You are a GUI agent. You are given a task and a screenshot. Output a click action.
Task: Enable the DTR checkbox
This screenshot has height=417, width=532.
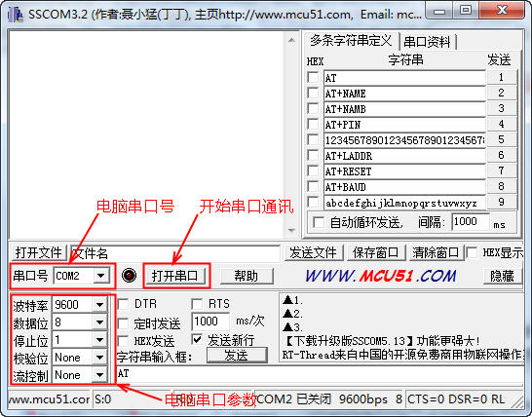coord(123,304)
